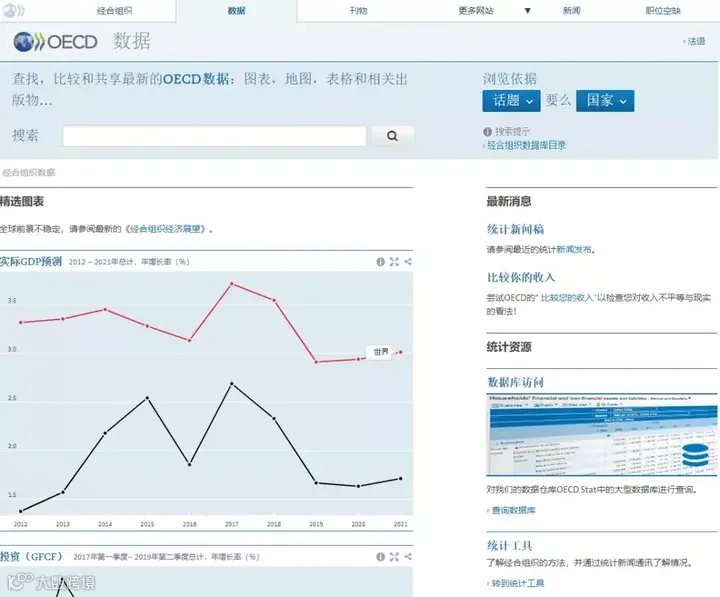Click in the 搜索 input field
Viewport: 720px width, 597px height.
point(214,136)
